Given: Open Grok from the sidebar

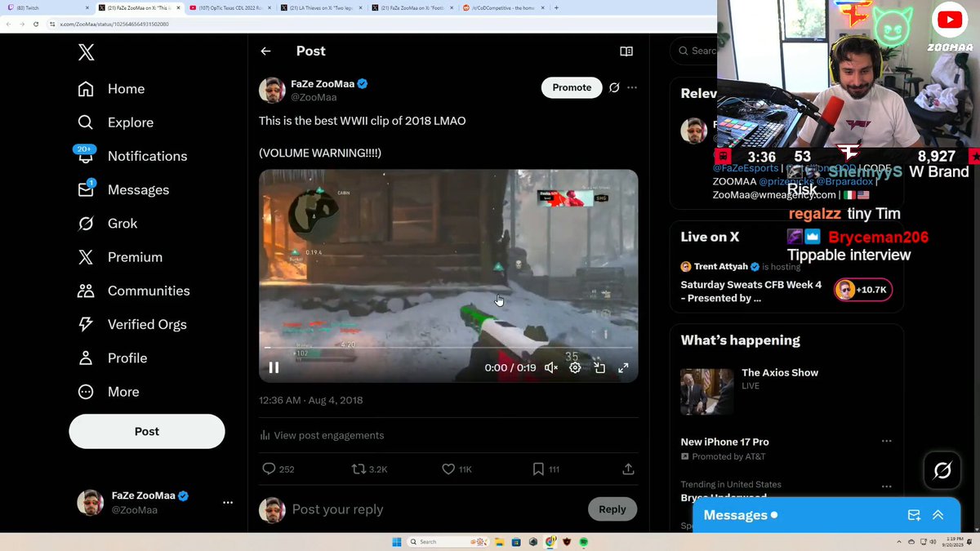Looking at the screenshot, I should (107, 224).
